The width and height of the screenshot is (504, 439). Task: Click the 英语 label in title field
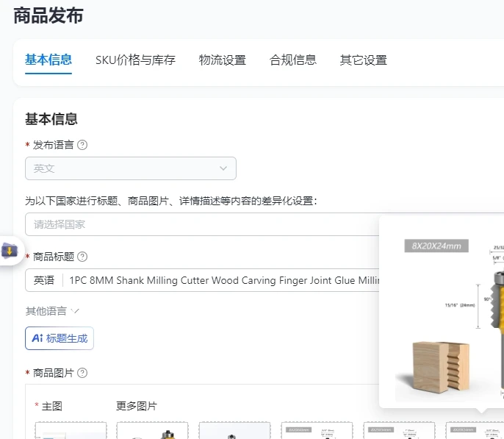coord(44,280)
